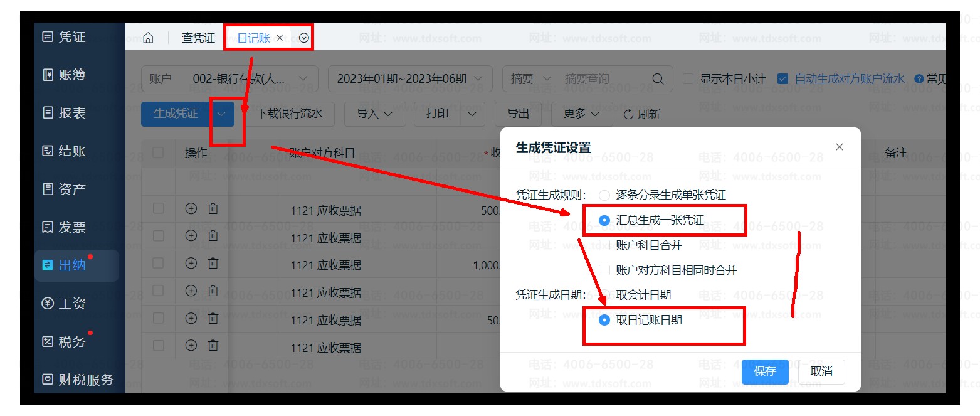This screenshot has width=980, height=416.
Task: Check the 账户对方科目相同时合并 checkbox
Action: 604,270
